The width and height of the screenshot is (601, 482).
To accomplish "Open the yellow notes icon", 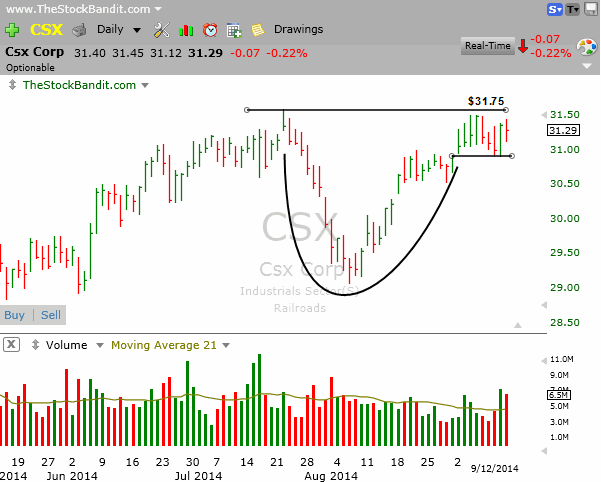I will 258,30.
